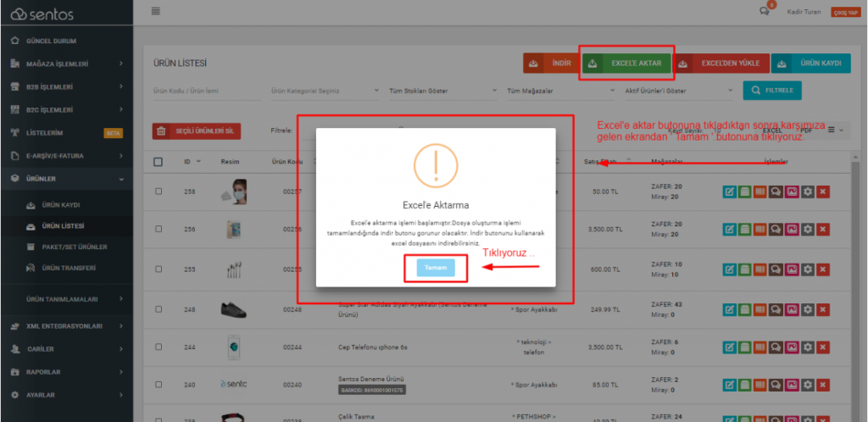868x422 pixels.
Task: Click the pink image icon for product 240
Action: pos(792,385)
